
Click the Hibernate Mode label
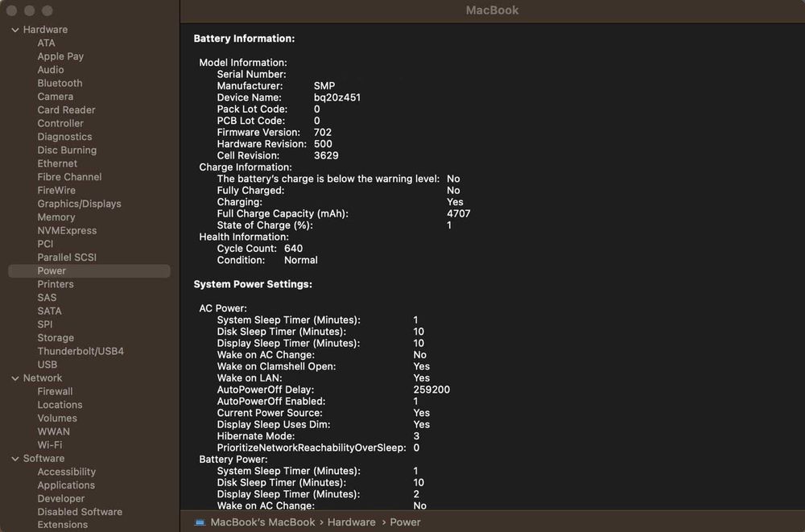pos(256,436)
